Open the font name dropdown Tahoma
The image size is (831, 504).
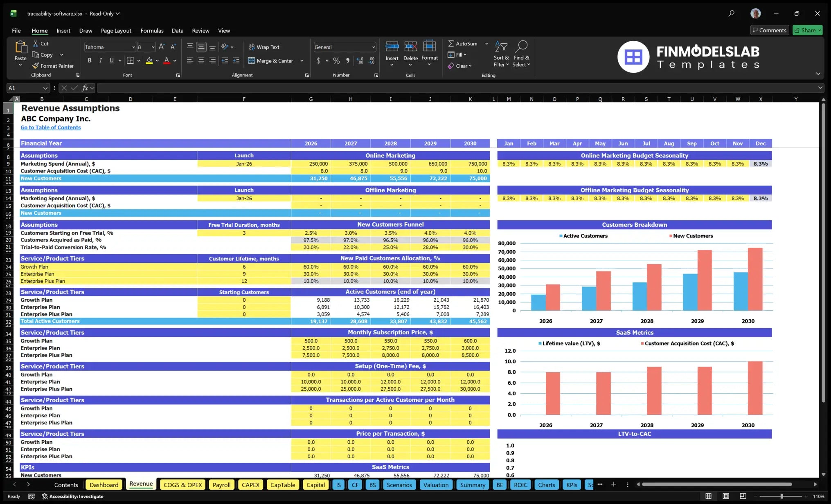133,47
